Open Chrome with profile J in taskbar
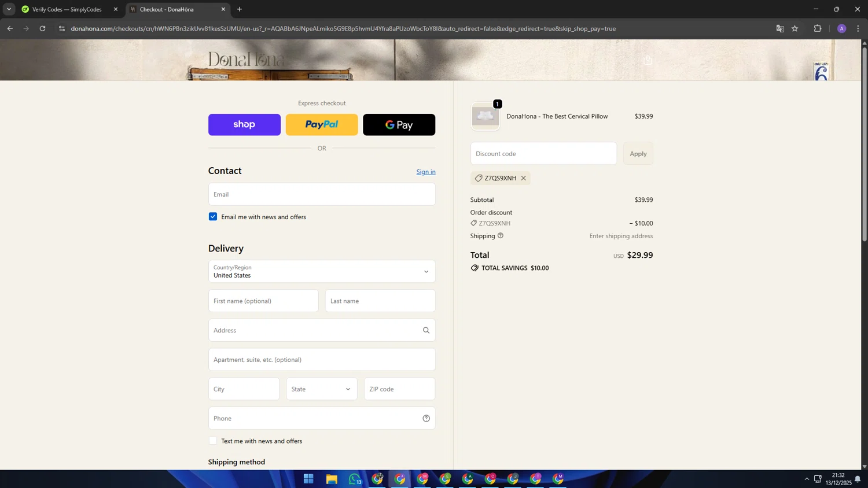The width and height of the screenshot is (868, 488). pyautogui.click(x=513, y=479)
